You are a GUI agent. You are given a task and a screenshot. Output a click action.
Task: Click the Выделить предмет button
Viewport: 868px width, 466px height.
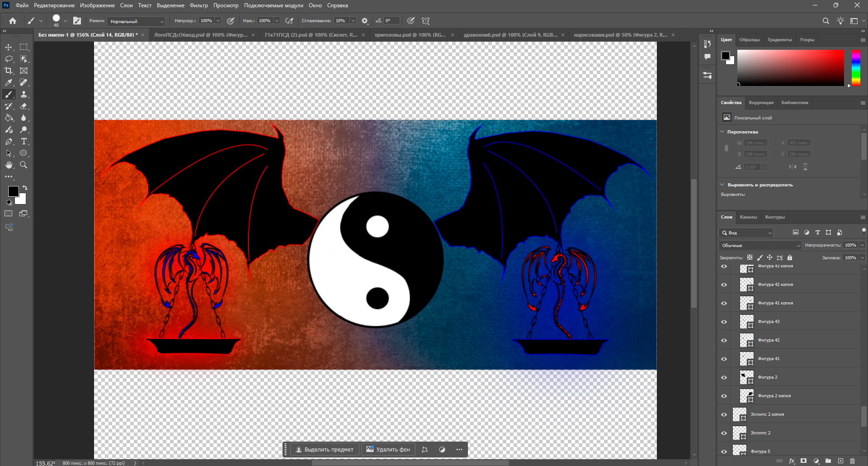[325, 450]
